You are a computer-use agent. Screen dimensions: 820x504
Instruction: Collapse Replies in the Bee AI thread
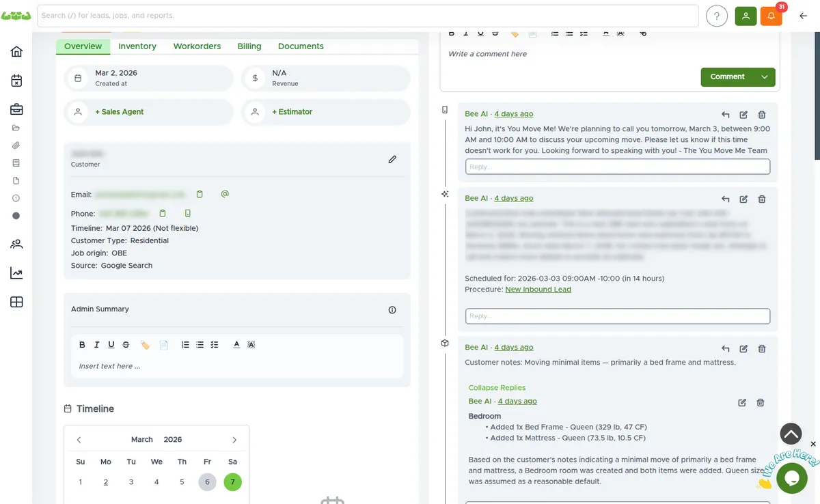tap(497, 387)
